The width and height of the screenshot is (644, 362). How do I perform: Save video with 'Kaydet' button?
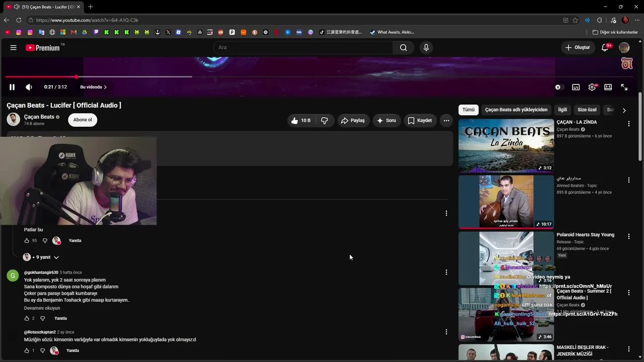pyautogui.click(x=420, y=121)
